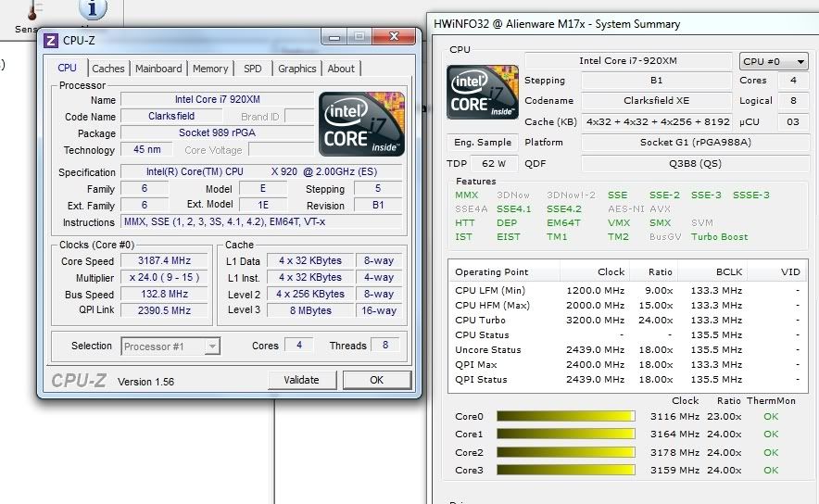
Task: Click the Multiplier value x 24.0
Action: pos(164,277)
